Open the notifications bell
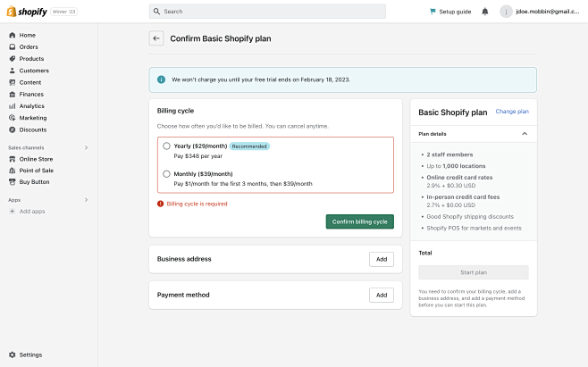 pyautogui.click(x=485, y=12)
